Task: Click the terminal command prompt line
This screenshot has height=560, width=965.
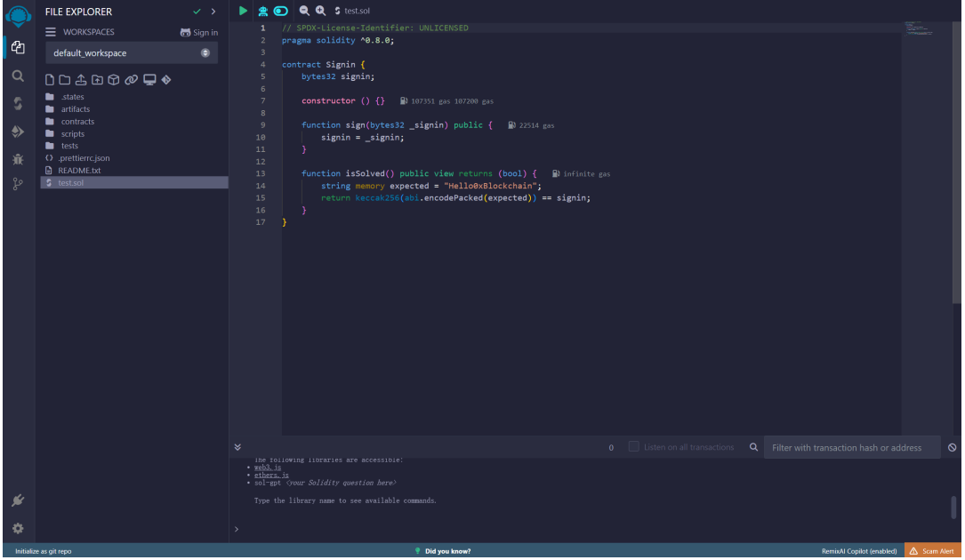Action: pyautogui.click(x=591, y=529)
